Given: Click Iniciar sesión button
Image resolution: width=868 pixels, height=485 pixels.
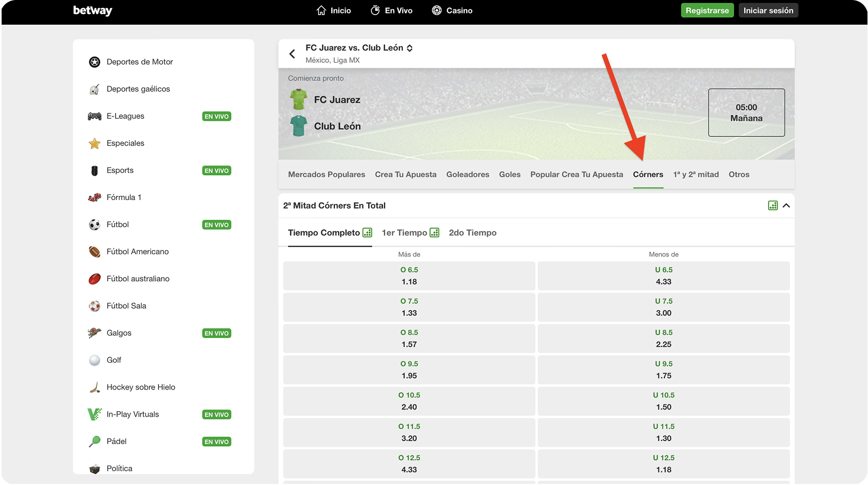Looking at the screenshot, I should tap(768, 11).
